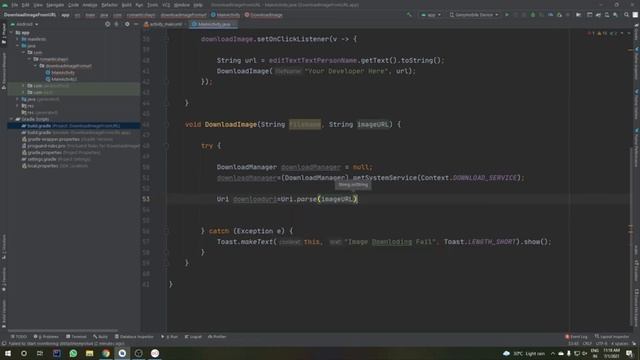Click the Windows notification center icon
Image resolution: width=640 pixels, height=360 pixels.
click(x=629, y=353)
